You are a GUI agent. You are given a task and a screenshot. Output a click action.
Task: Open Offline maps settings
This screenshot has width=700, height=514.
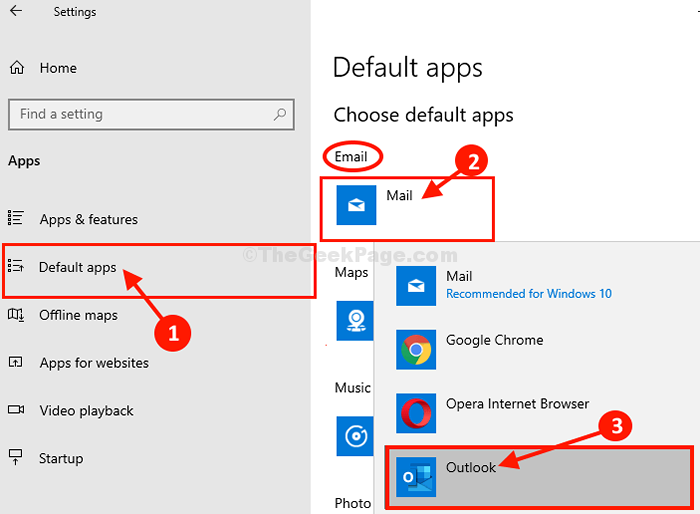(79, 315)
